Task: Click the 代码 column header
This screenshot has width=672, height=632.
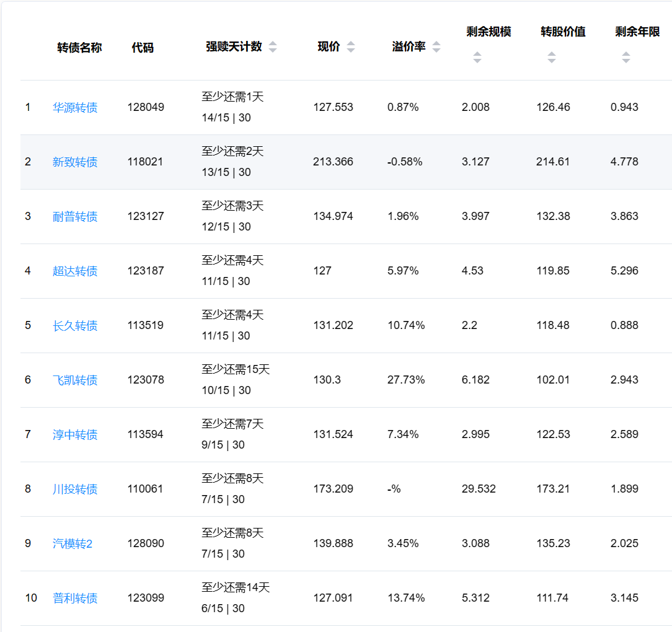Action: coord(143,48)
